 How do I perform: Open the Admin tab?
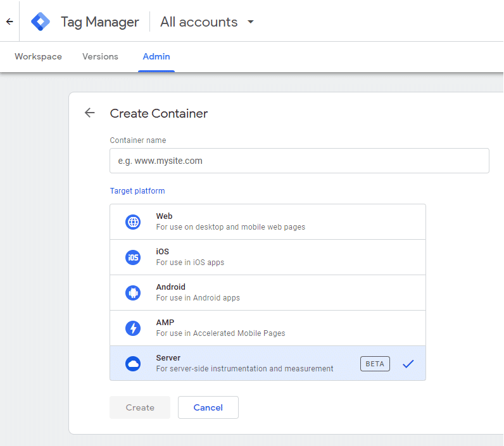coord(156,56)
